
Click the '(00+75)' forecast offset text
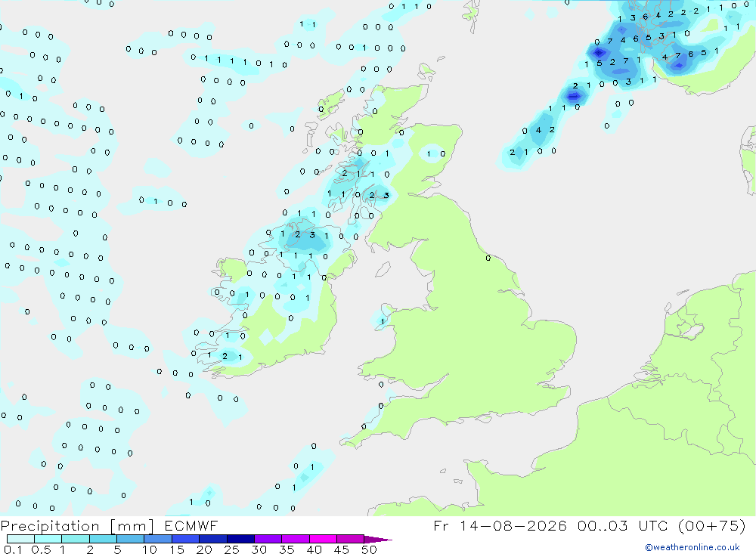(x=711, y=525)
